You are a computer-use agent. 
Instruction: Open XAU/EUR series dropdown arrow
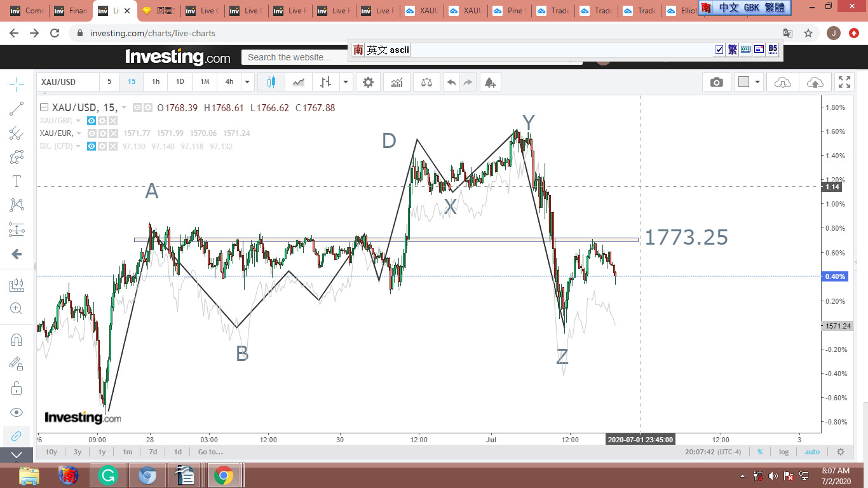click(79, 133)
